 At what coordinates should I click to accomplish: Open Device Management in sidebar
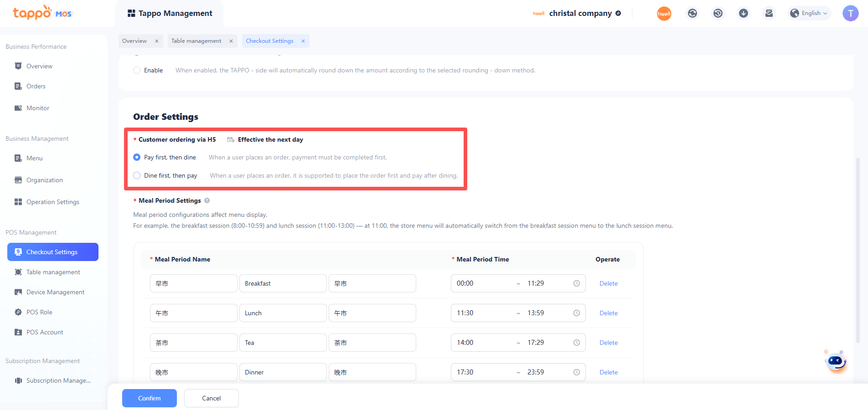coord(55,292)
